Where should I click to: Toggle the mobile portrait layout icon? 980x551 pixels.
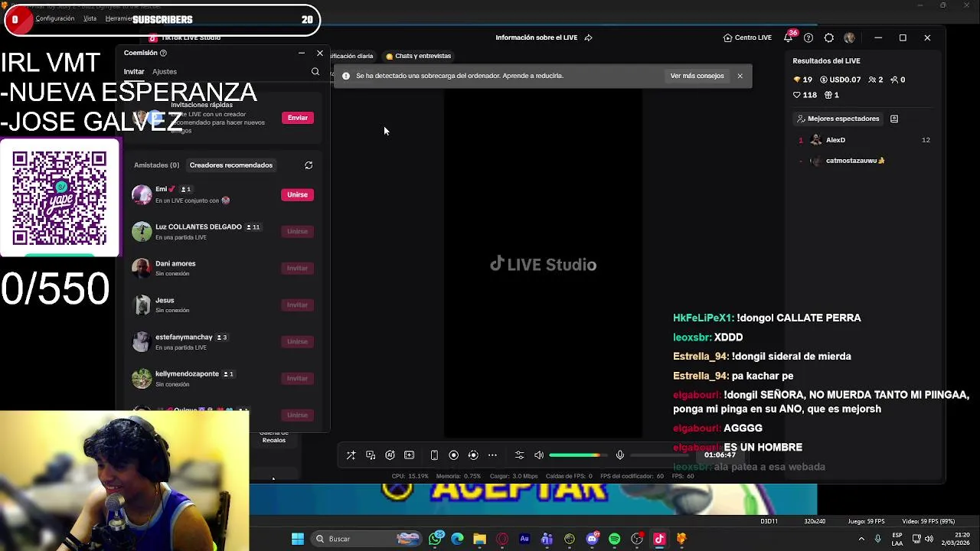click(434, 455)
